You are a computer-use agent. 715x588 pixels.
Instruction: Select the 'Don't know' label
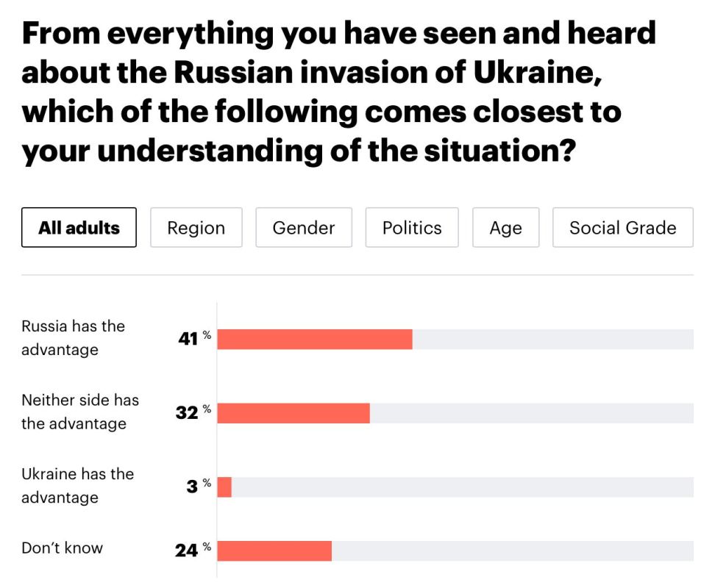62,548
